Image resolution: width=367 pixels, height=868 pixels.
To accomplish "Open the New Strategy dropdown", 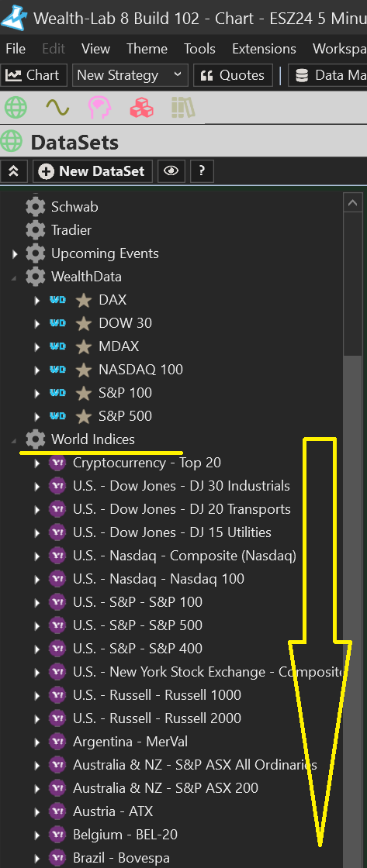I will (130, 75).
